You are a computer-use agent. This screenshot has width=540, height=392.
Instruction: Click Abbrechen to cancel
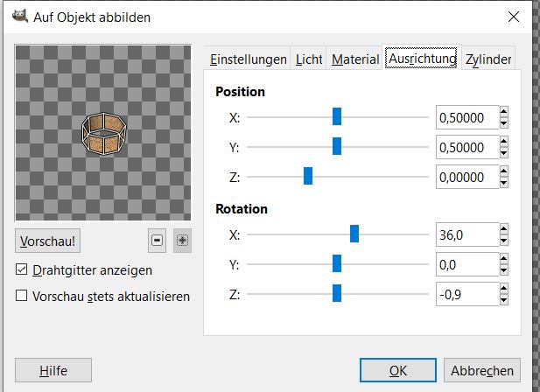tap(482, 371)
